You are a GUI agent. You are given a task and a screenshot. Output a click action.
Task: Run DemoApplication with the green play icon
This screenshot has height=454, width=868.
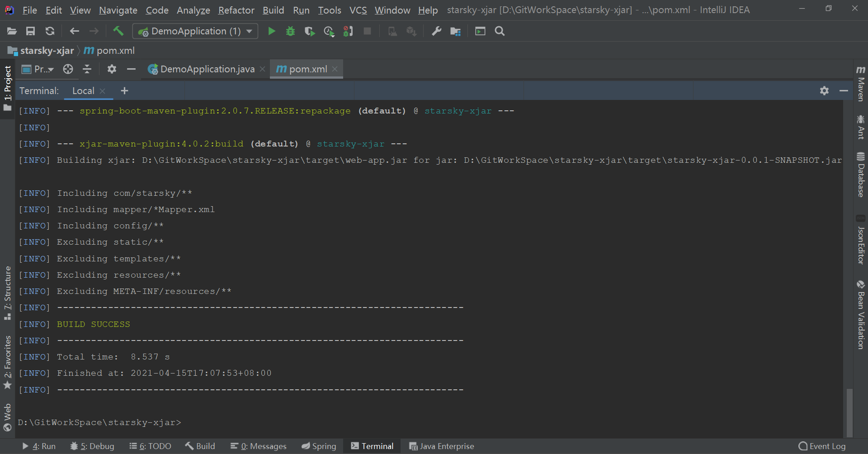[272, 31]
